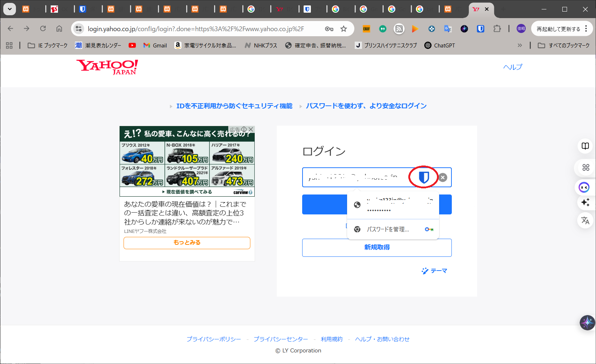Screen dimensions: 596x364
Task: Click the 新規取得 button
Action: click(377, 247)
